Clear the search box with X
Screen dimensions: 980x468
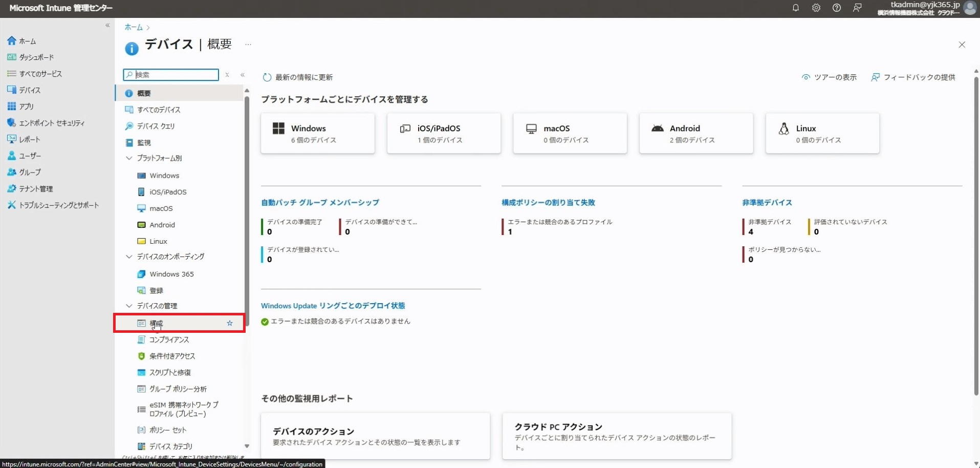(x=227, y=75)
